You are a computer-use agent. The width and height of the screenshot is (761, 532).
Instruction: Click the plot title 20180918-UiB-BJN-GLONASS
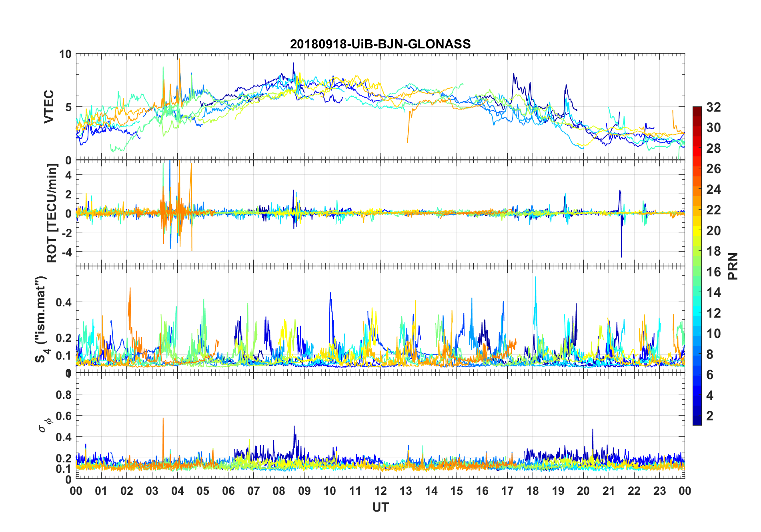tap(380, 44)
